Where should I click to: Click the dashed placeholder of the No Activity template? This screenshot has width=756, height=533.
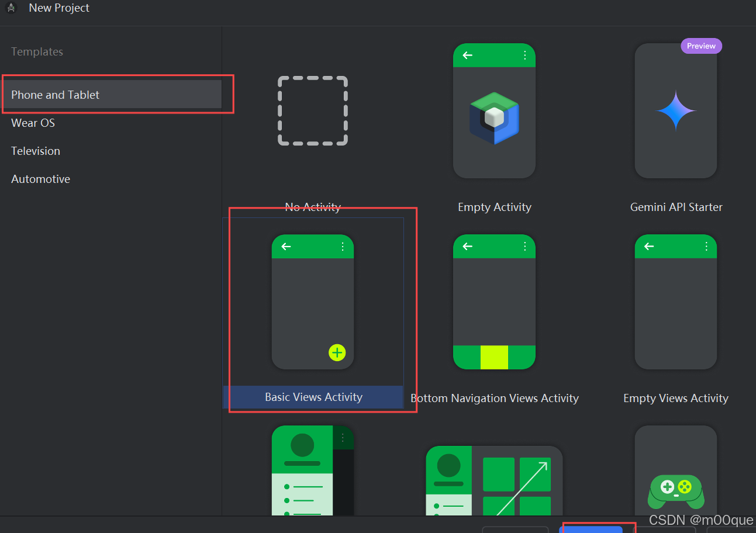click(313, 110)
